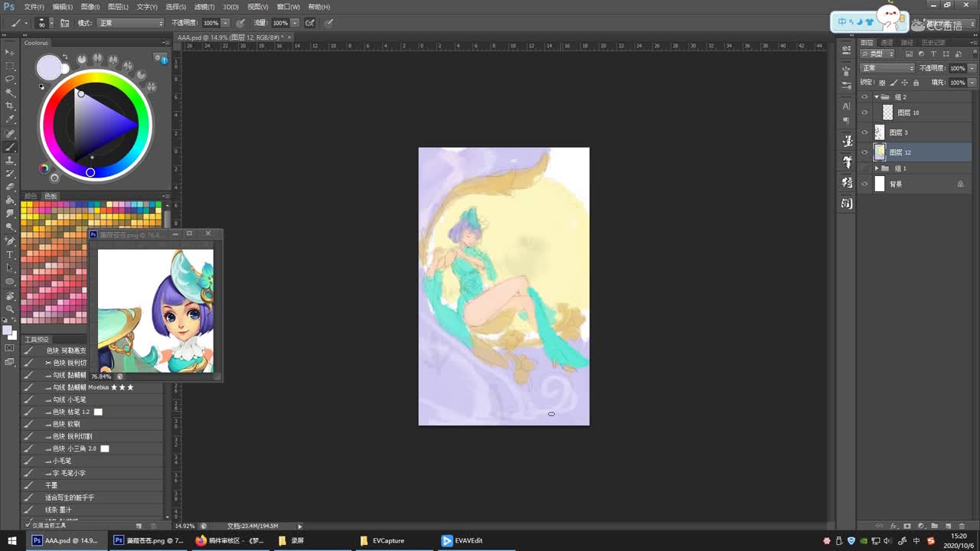Select the Lasso tool
The width and height of the screenshot is (980, 551).
click(x=10, y=79)
